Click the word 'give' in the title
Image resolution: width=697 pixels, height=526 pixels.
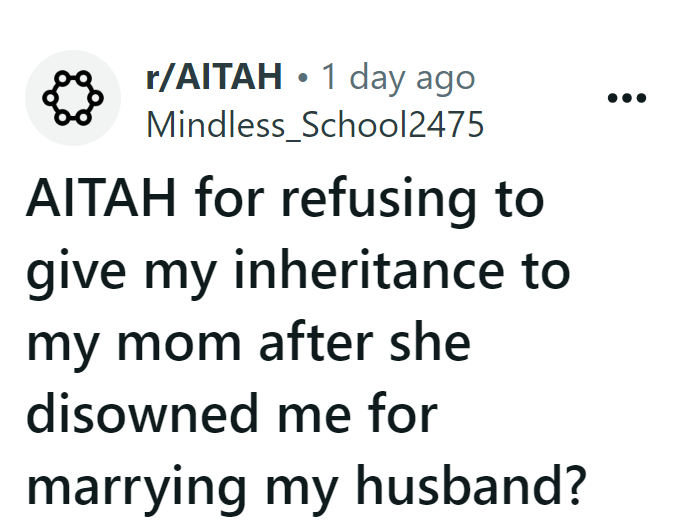point(75,271)
